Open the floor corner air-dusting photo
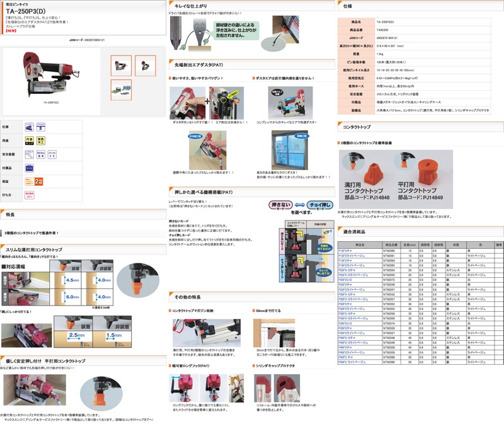Image resolution: width=504 pixels, height=429 pixels. pos(208,150)
